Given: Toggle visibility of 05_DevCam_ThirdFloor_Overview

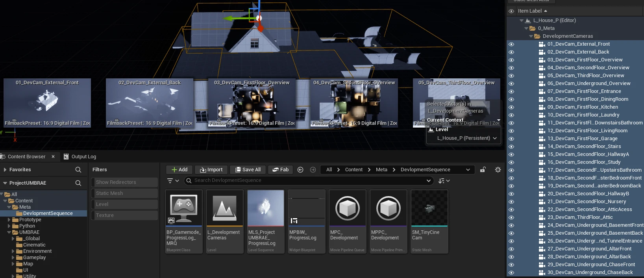Looking at the screenshot, I should pyautogui.click(x=511, y=76).
